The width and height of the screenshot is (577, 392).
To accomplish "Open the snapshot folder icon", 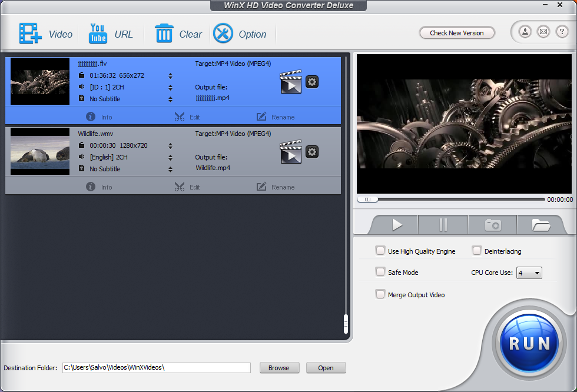I will coord(540,225).
